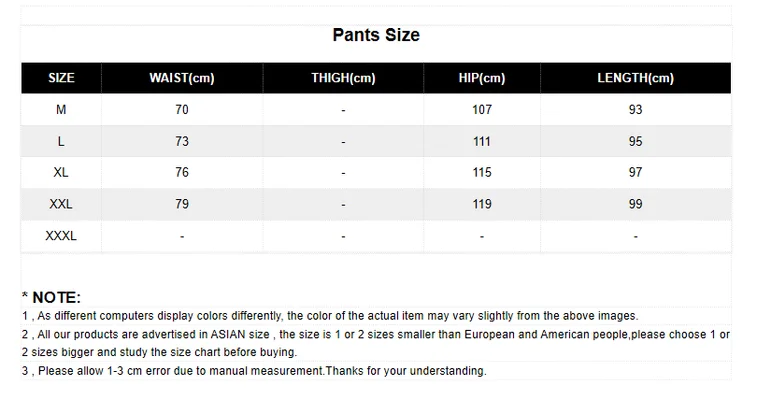Click the THIGH(cm) column header

coord(343,78)
